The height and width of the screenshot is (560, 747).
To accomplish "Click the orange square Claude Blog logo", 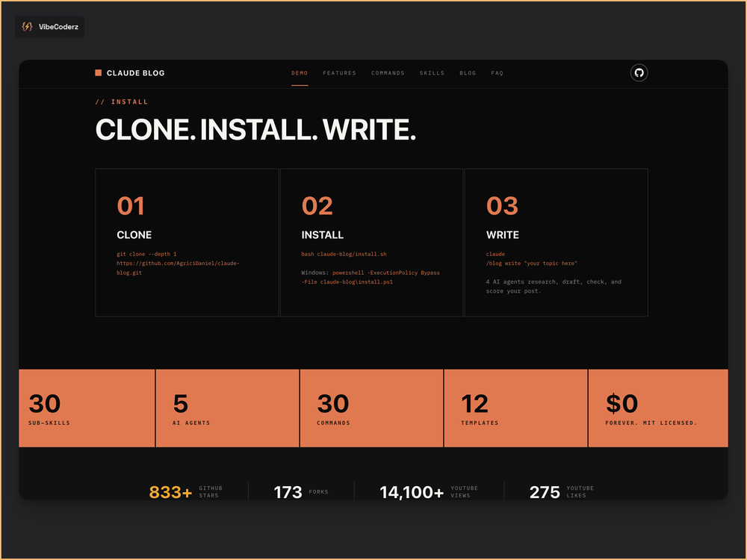I will point(98,73).
